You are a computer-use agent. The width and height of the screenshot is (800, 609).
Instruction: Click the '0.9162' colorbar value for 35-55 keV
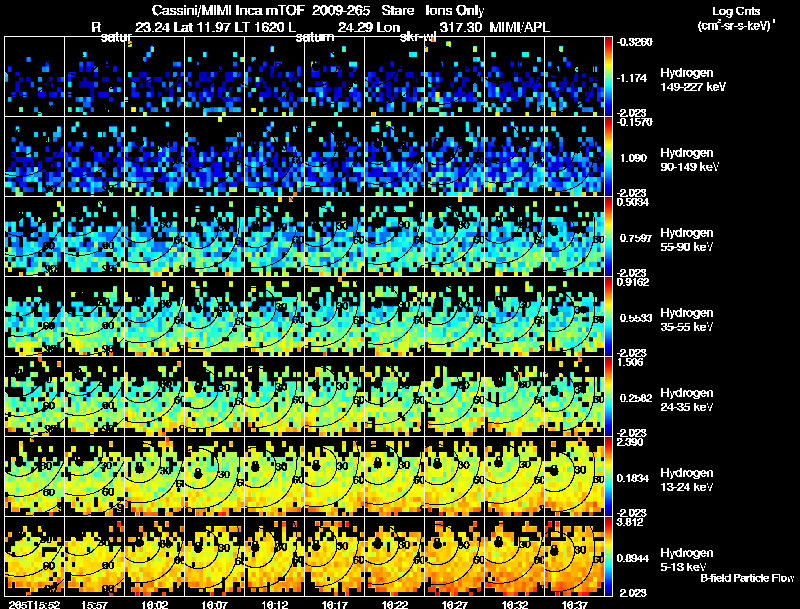[633, 282]
